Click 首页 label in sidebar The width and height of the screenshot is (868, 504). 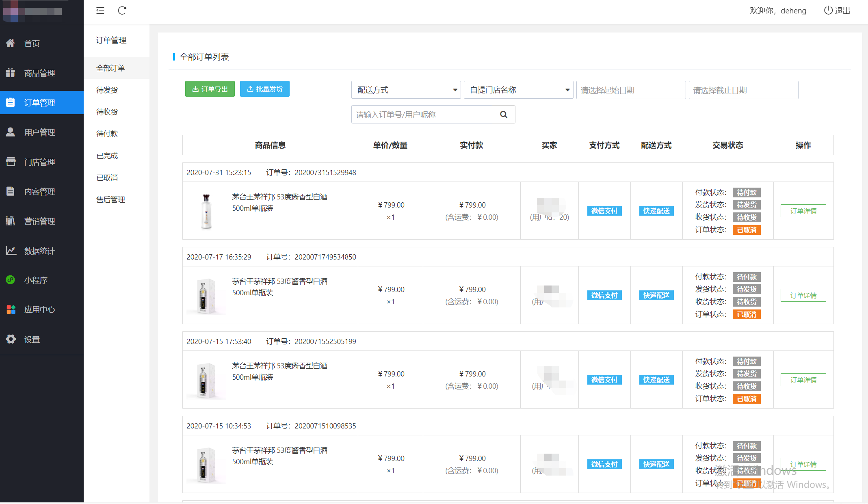point(32,43)
